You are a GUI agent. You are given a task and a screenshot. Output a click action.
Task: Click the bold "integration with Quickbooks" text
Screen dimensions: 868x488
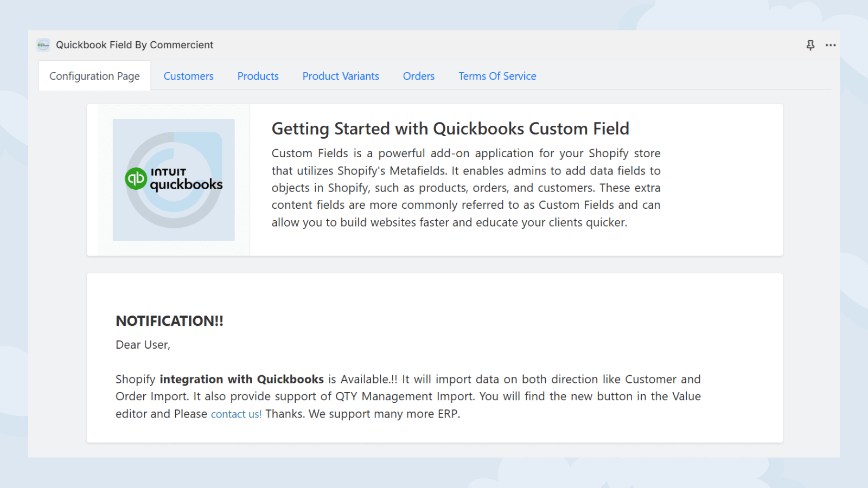click(x=241, y=380)
